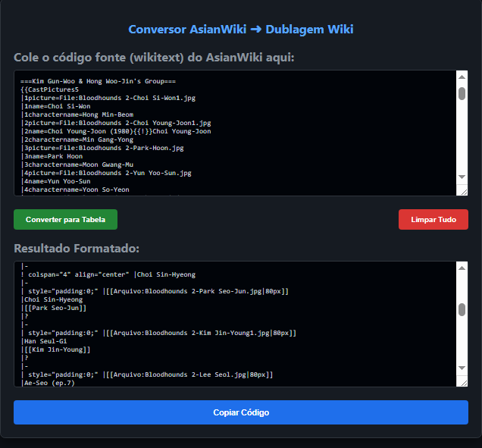Click the result line '|Han Seul-Gi'
The height and width of the screenshot is (448, 482).
[x=44, y=341]
